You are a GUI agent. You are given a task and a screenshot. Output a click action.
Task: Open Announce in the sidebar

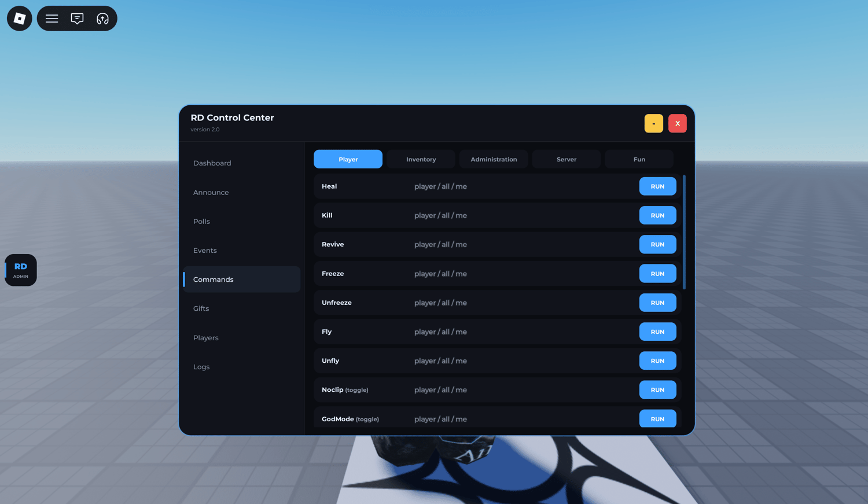click(x=241, y=192)
